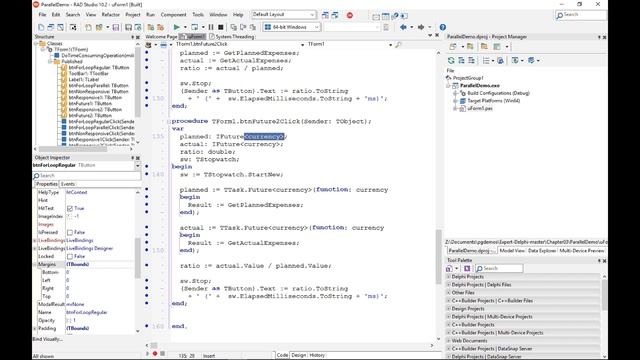Screen dimensions: 640x360
Task: Toggle the HitTest True checkbox
Action: 70,208
